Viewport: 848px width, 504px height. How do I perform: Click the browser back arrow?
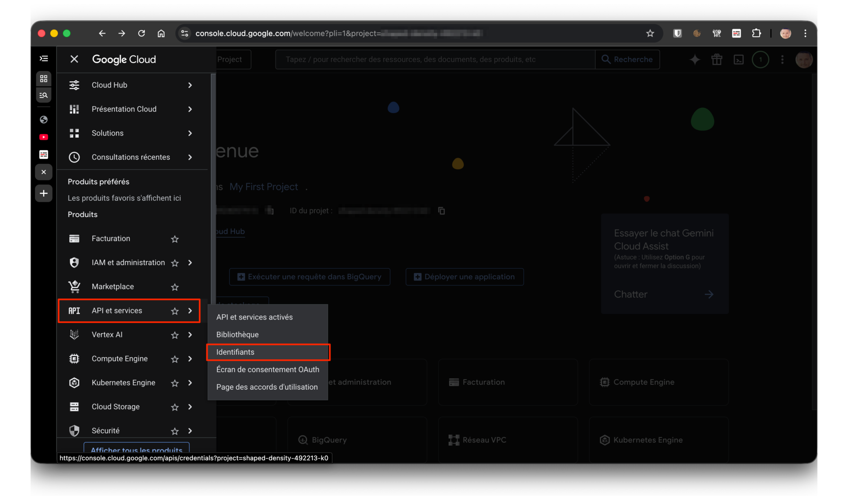102,34
